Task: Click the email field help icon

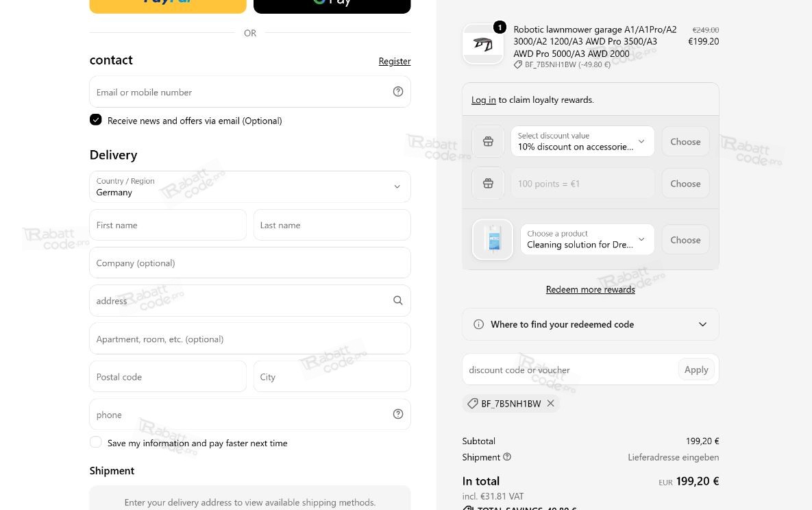Action: (397, 92)
